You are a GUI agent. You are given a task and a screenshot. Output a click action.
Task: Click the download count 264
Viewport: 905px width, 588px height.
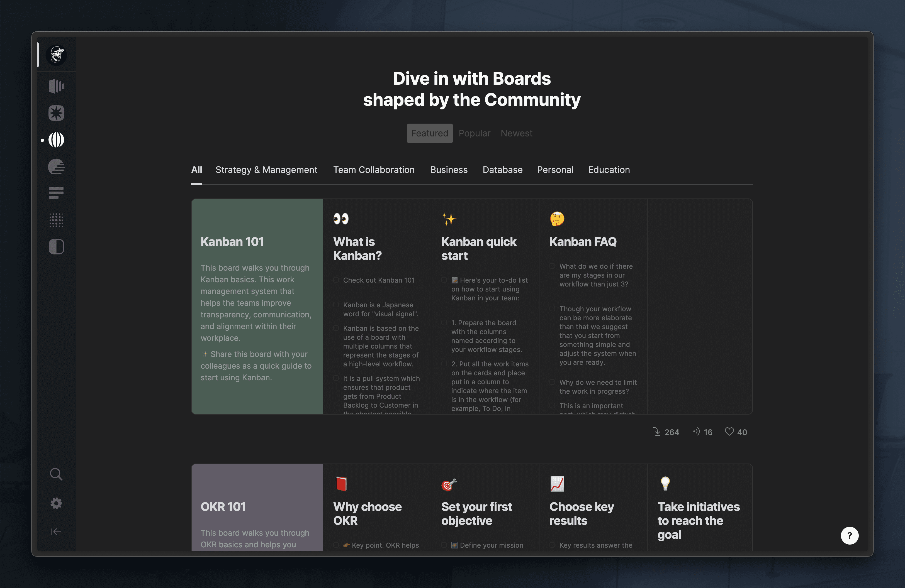(x=672, y=432)
